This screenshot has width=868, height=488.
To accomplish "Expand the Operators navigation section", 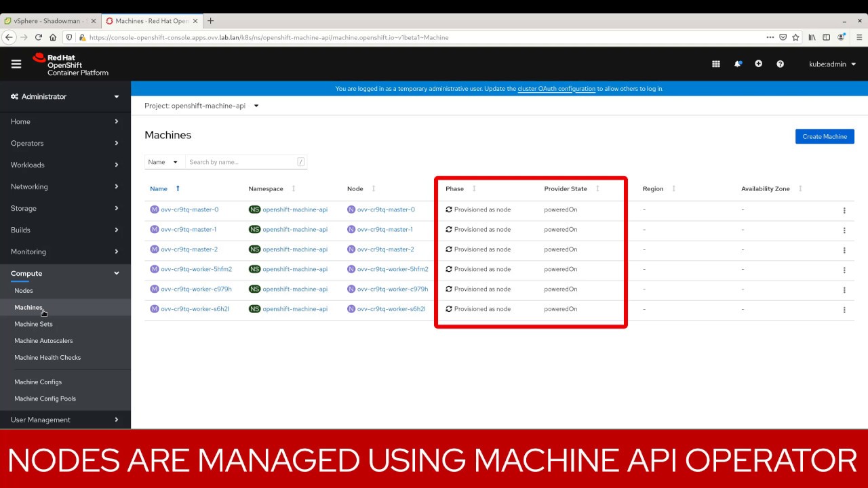I will click(x=65, y=143).
